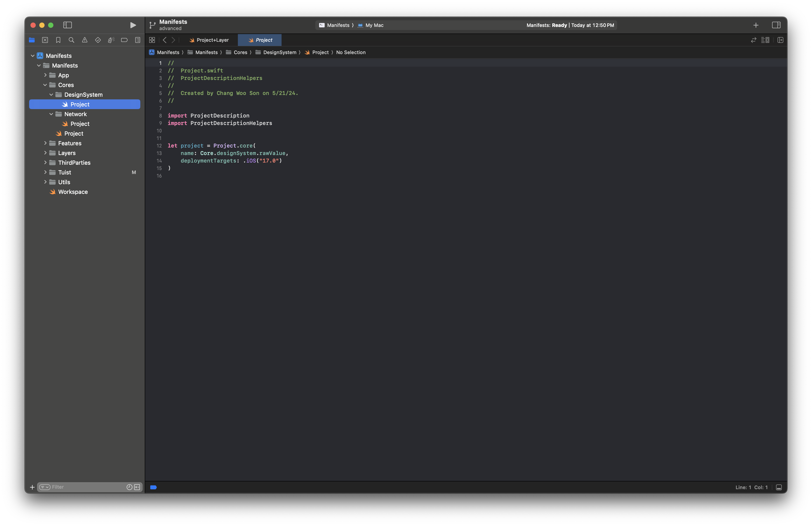Click the Manifests: Ready activity status
Image resolution: width=812 pixels, height=526 pixels.
coord(570,25)
